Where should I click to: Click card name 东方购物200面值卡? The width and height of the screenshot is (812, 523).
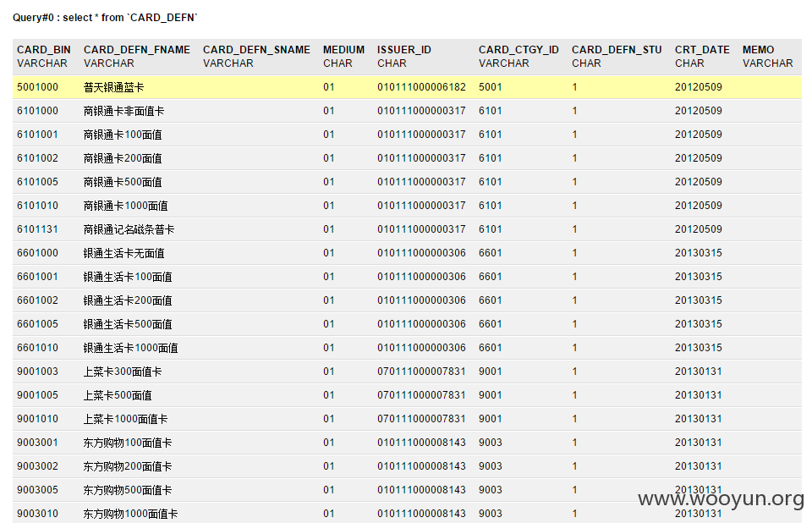click(128, 466)
